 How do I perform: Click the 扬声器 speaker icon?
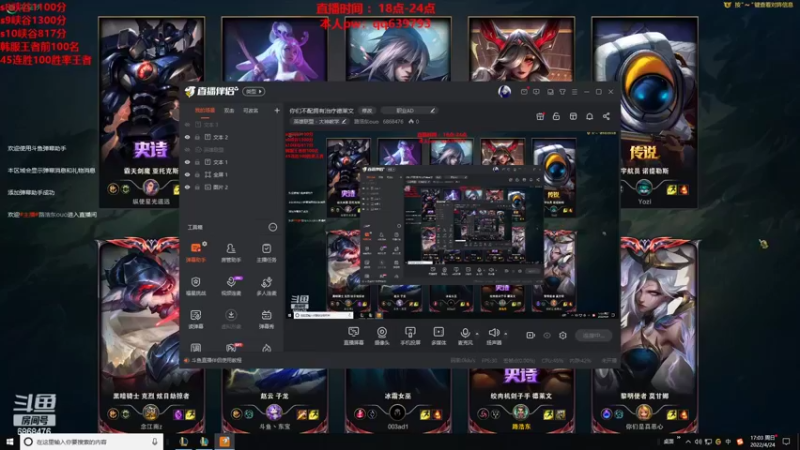click(x=493, y=333)
